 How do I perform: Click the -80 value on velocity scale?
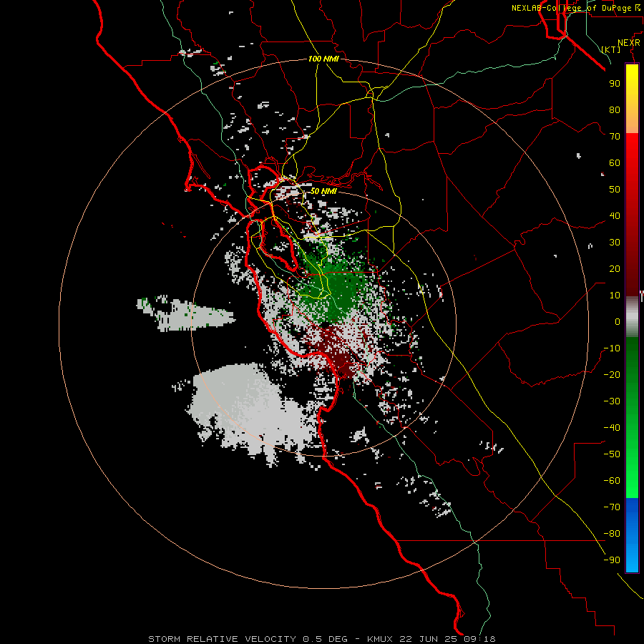612,534
